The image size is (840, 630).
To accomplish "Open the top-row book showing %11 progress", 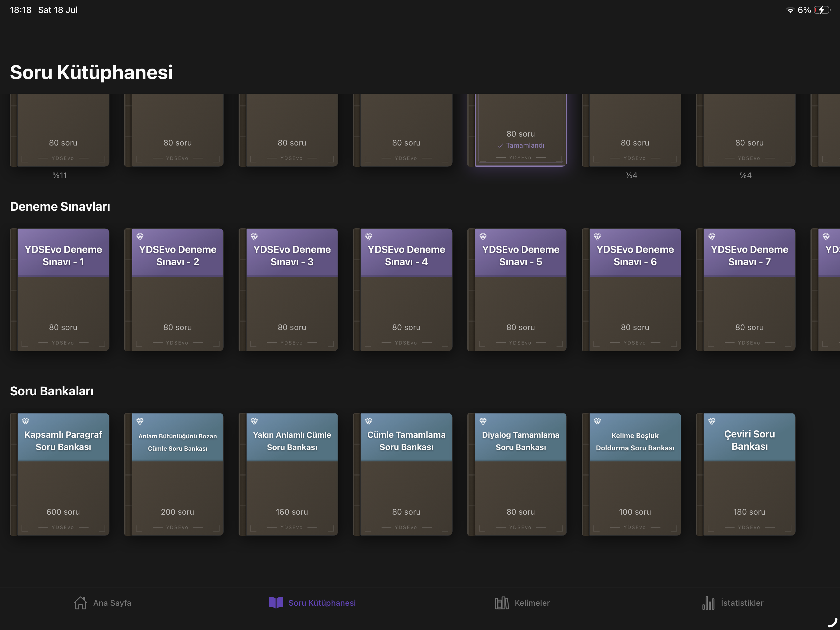I will [60, 130].
